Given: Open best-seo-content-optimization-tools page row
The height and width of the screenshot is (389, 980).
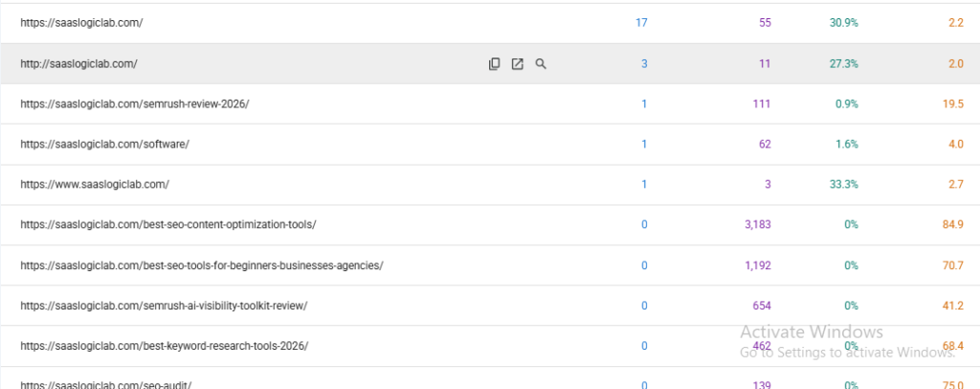Looking at the screenshot, I should (490, 224).
